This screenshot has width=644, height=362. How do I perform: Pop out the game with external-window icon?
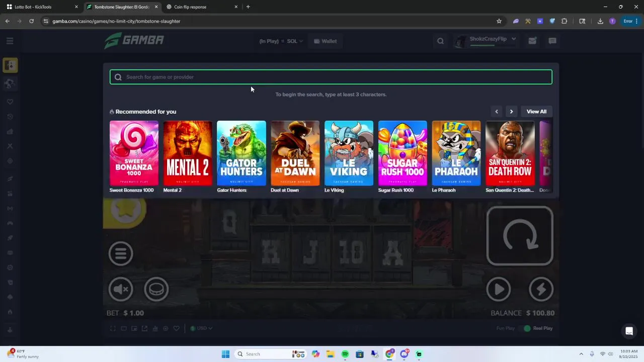144,328
